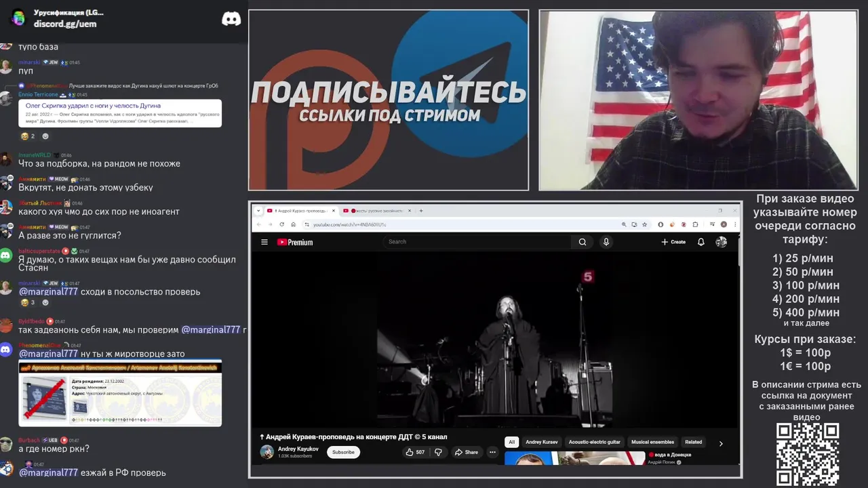
Task: Click the YouTube search magnifier button
Action: click(x=583, y=242)
